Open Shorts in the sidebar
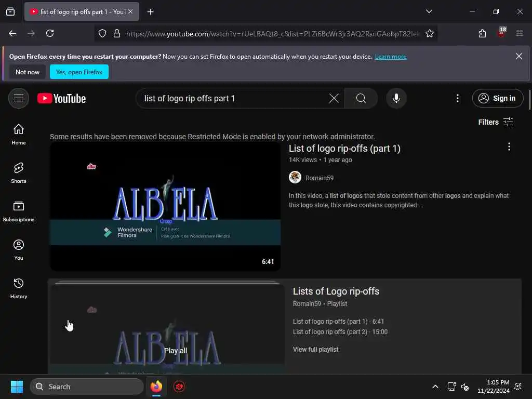The image size is (532, 399). coord(19,172)
